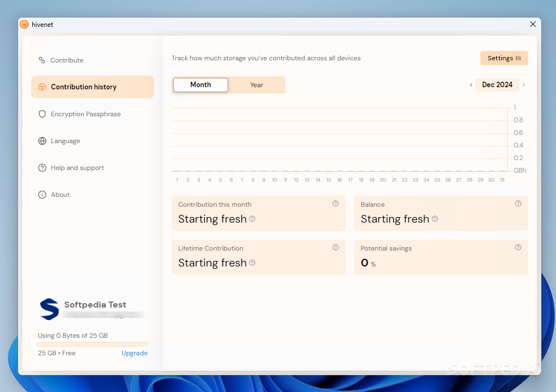Click the Lifetime Contribution label
The image size is (556, 392).
[211, 248]
